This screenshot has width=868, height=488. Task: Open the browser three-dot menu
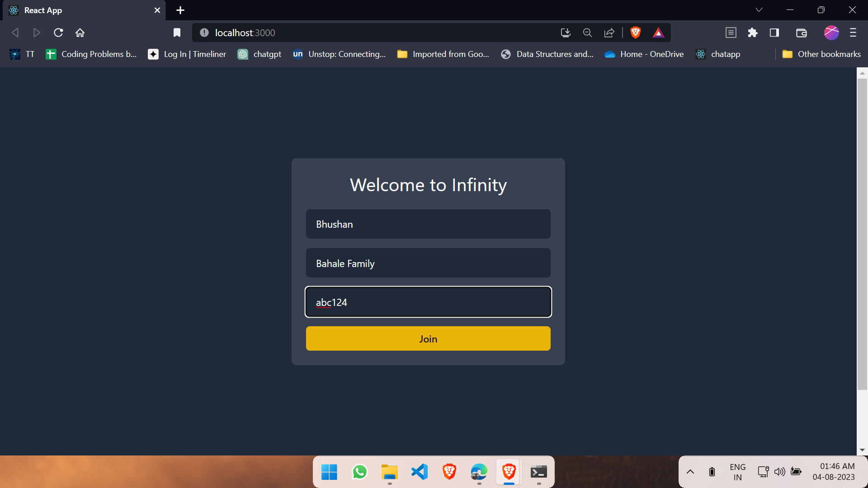click(x=853, y=33)
